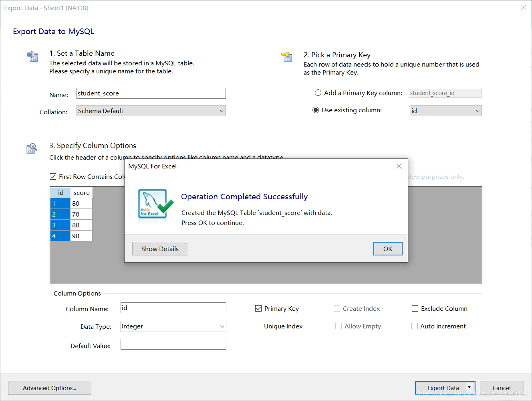Click the table name icon beside step 1
This screenshot has height=401, width=532.
[x=32, y=56]
